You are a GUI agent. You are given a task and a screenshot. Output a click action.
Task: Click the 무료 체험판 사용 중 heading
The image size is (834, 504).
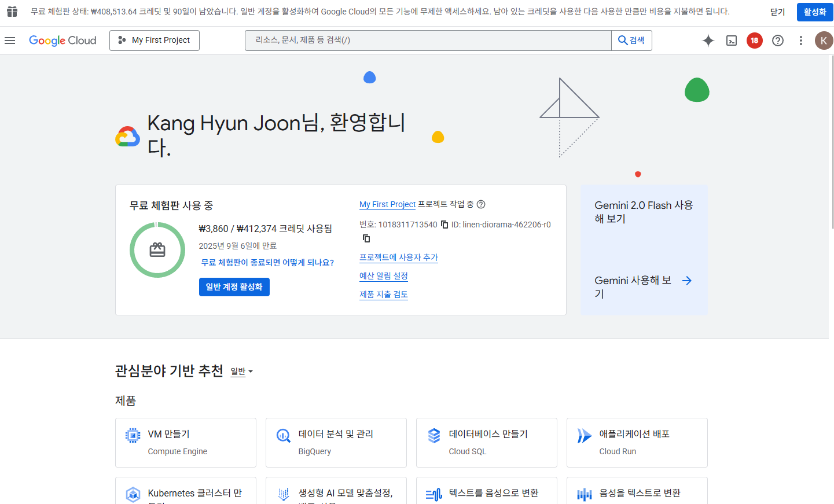pyautogui.click(x=171, y=205)
